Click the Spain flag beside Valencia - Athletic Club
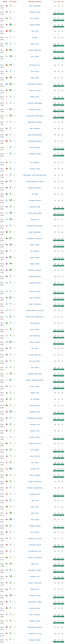 7,50
